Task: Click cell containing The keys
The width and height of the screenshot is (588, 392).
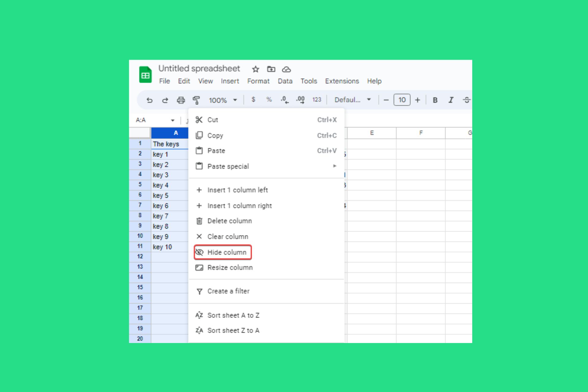Action: 170,144
